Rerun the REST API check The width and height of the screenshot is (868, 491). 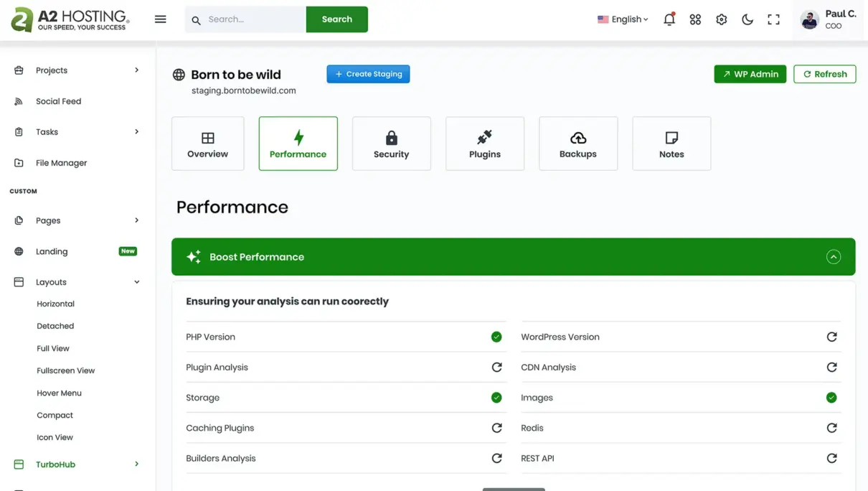pyautogui.click(x=831, y=458)
